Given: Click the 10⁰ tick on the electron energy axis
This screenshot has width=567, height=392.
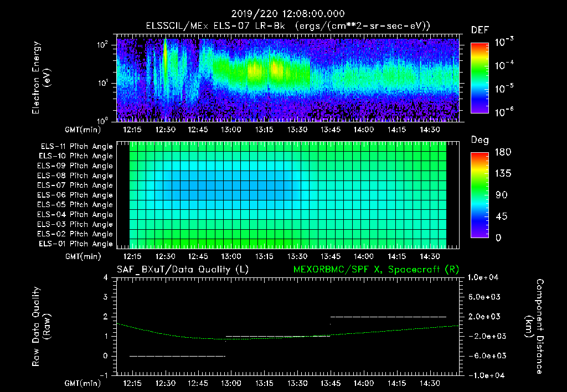Looking at the screenshot, I should (x=102, y=120).
